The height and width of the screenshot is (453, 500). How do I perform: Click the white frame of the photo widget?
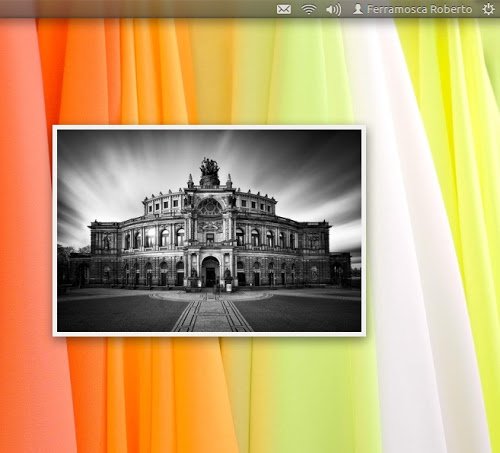pos(209,128)
